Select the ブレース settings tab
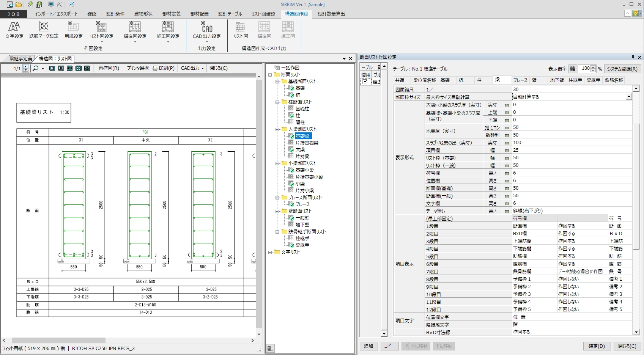Screen dimensions: 644x355 520,80
